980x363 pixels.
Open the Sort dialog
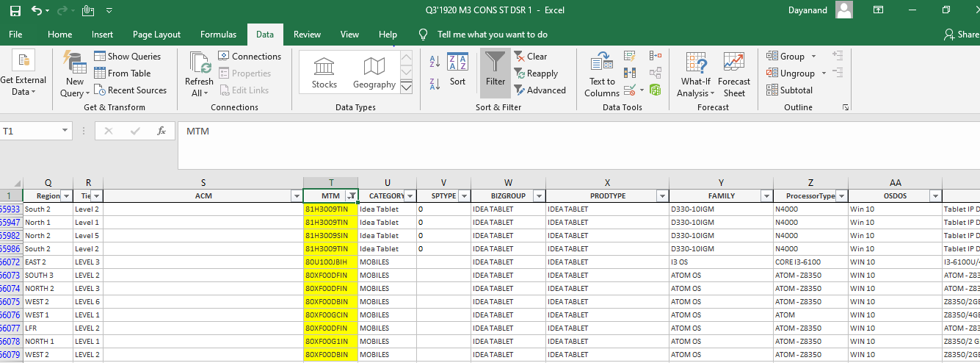457,70
